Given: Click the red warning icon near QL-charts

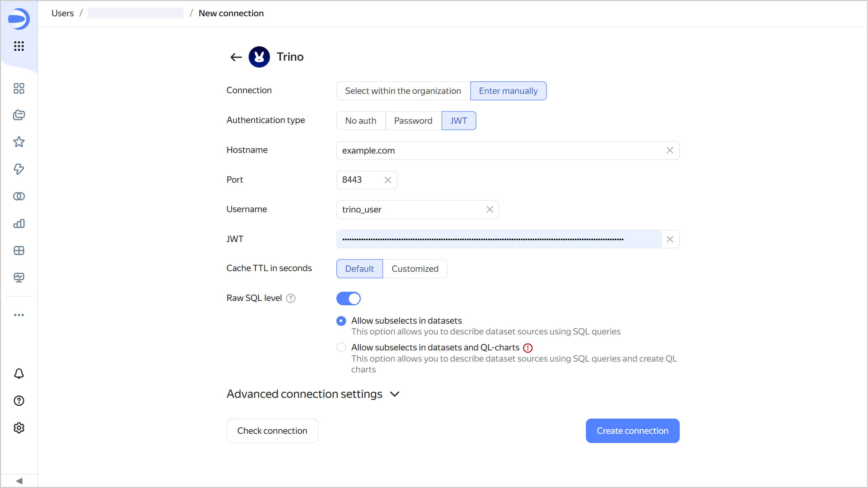Looking at the screenshot, I should pos(528,348).
